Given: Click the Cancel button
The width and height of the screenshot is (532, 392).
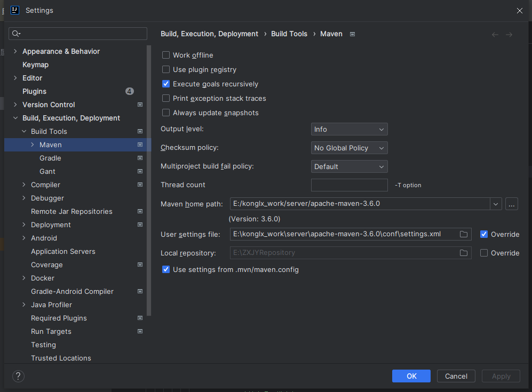Looking at the screenshot, I should coord(456,376).
